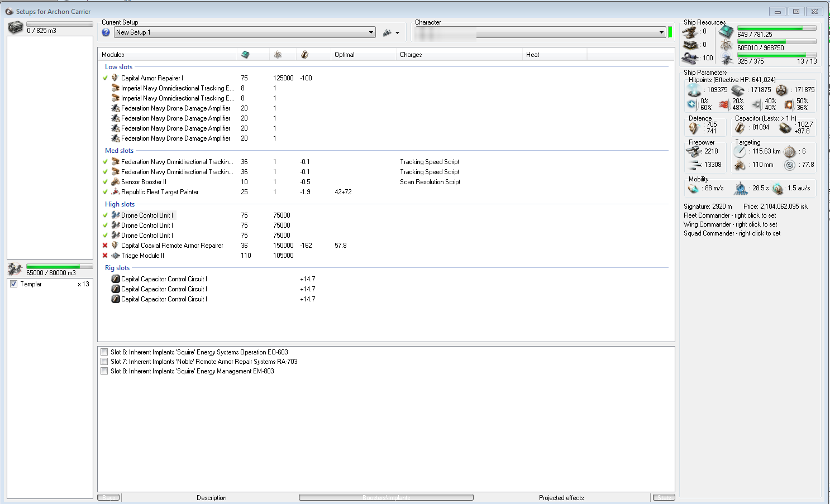830x504 pixels.
Task: Click the High slots group header
Action: [120, 204]
